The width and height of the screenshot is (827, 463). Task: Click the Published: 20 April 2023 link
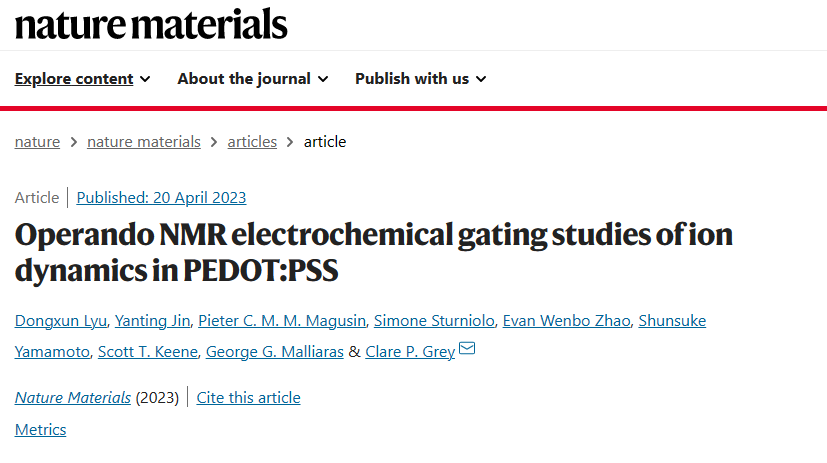161,198
